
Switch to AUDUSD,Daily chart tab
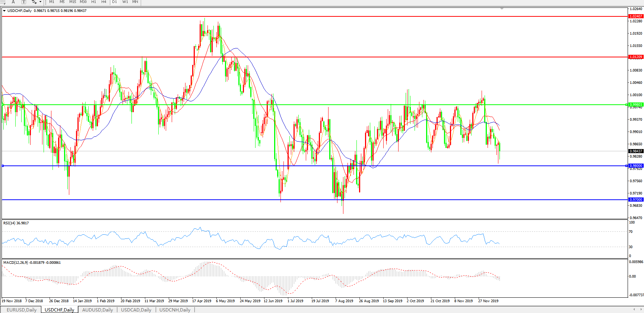tap(98, 310)
